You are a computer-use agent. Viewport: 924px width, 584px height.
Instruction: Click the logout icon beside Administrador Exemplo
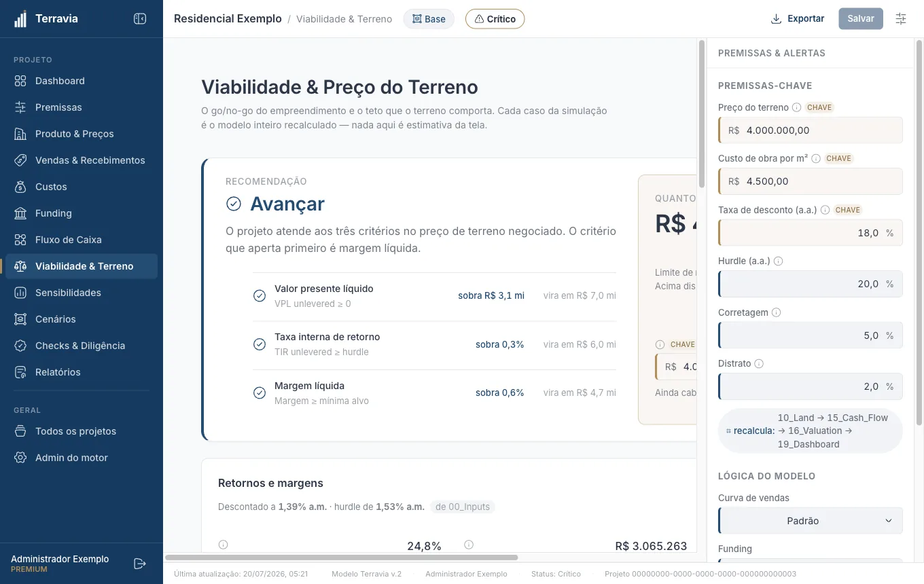pyautogui.click(x=140, y=564)
